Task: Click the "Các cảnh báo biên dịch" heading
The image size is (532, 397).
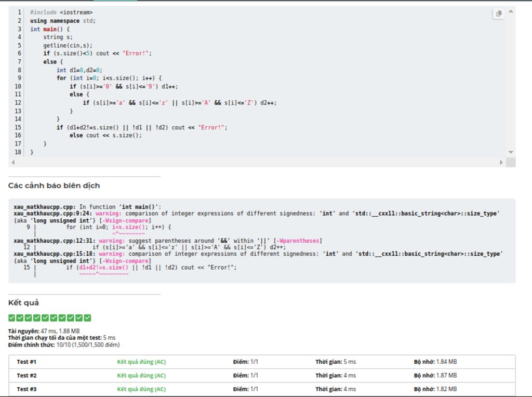Action: tap(54, 186)
